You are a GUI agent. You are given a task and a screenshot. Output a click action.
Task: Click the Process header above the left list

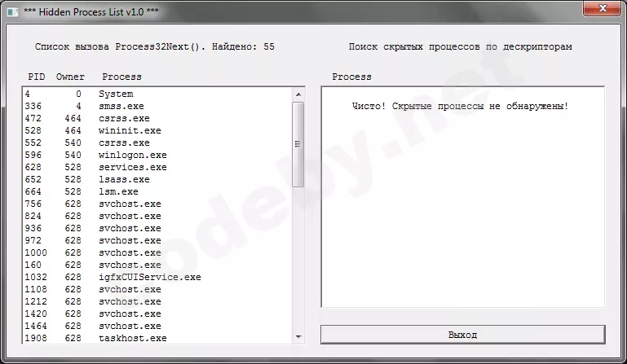(x=121, y=77)
